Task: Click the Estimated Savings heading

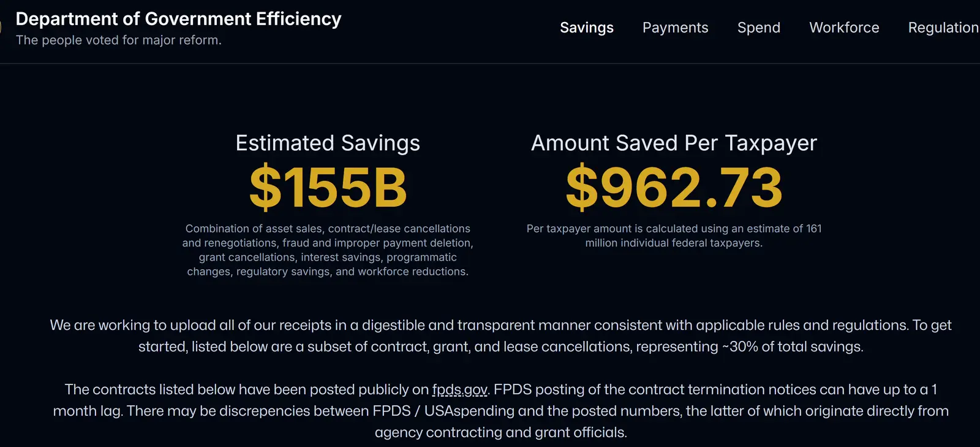Action: pos(328,143)
